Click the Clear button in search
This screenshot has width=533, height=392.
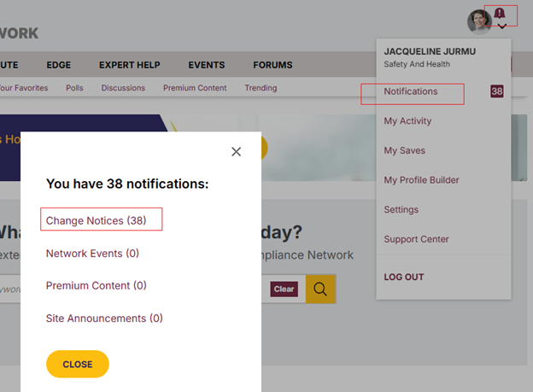tap(284, 289)
